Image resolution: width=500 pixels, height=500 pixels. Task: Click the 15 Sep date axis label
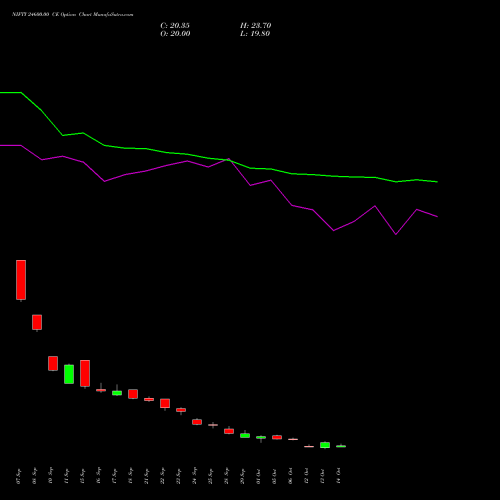pos(83,476)
